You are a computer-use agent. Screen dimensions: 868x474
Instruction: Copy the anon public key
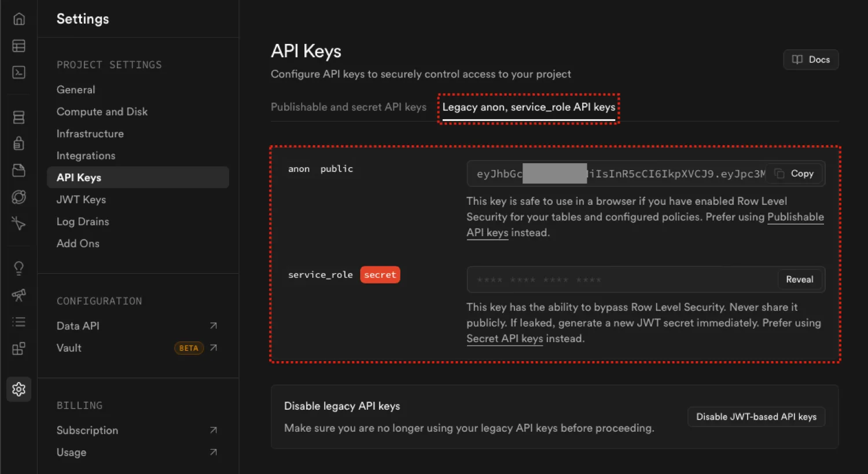[x=795, y=173]
